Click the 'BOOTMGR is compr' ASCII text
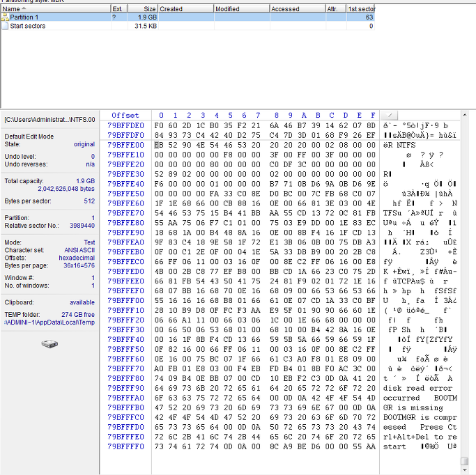476x475 pixels. pos(420,417)
